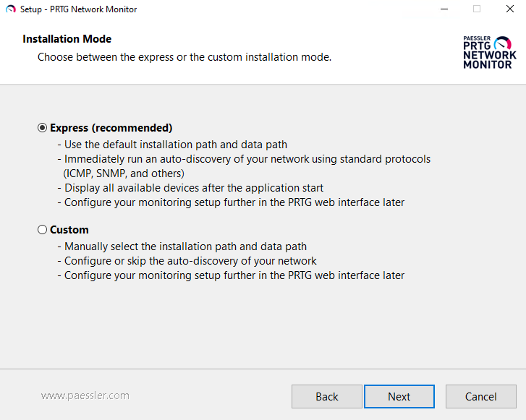Click 'Manually select the installation path' description line
The image size is (526, 420).
point(184,247)
